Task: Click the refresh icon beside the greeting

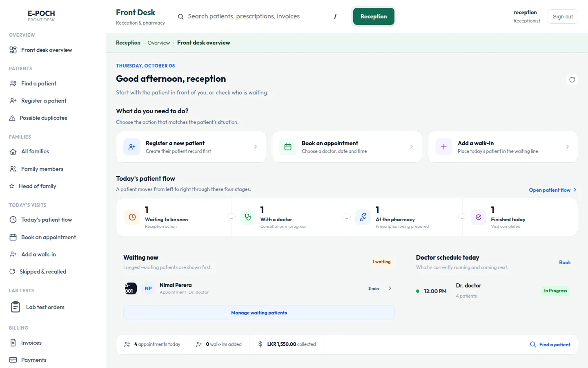Action: [x=572, y=80]
